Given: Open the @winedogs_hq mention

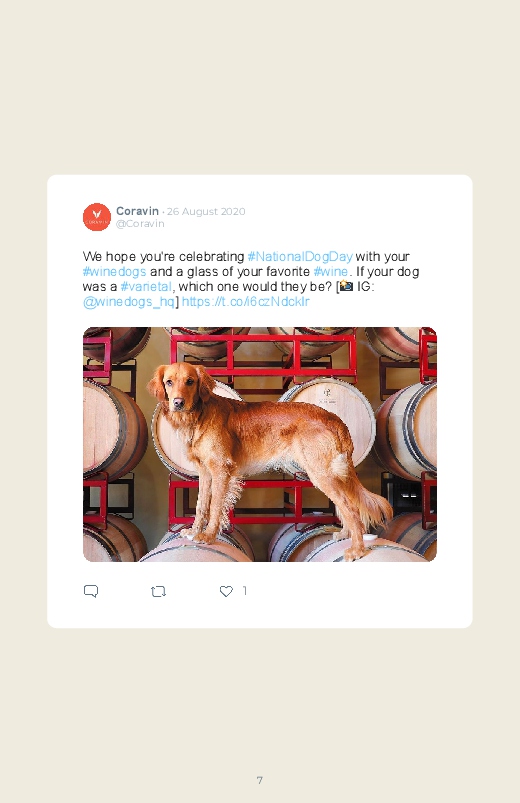Looking at the screenshot, I should [x=129, y=302].
